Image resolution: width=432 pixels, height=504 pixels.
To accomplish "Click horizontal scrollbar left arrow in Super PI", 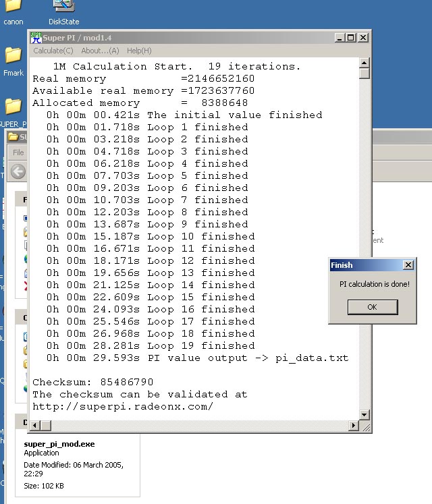I will click(x=34, y=426).
